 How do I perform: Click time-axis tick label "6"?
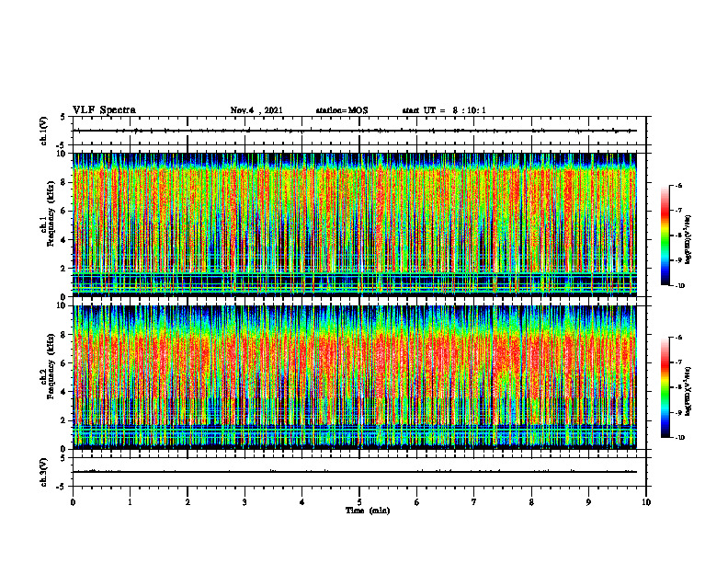pyautogui.click(x=417, y=502)
